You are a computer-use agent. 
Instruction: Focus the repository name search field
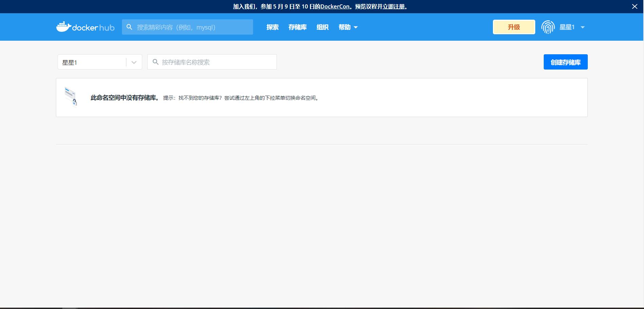pyautogui.click(x=212, y=62)
